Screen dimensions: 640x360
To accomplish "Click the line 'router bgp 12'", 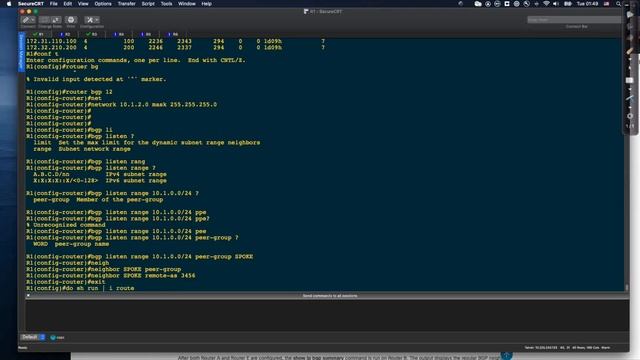I will (69, 92).
